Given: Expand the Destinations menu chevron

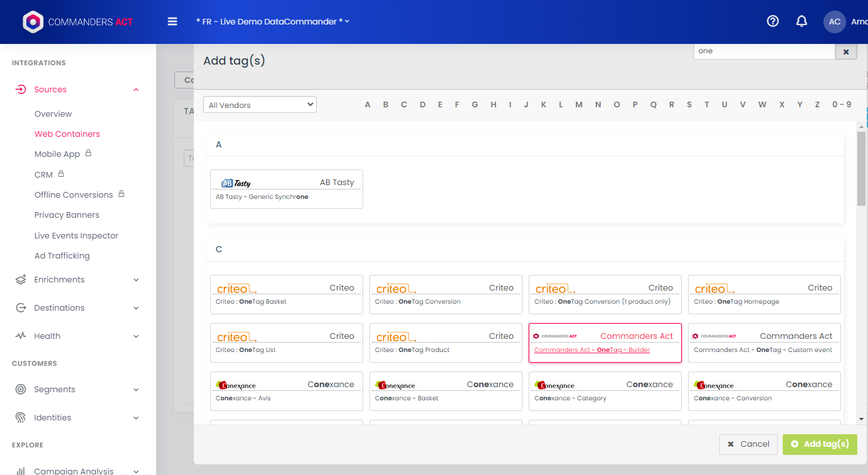Looking at the screenshot, I should tap(136, 308).
